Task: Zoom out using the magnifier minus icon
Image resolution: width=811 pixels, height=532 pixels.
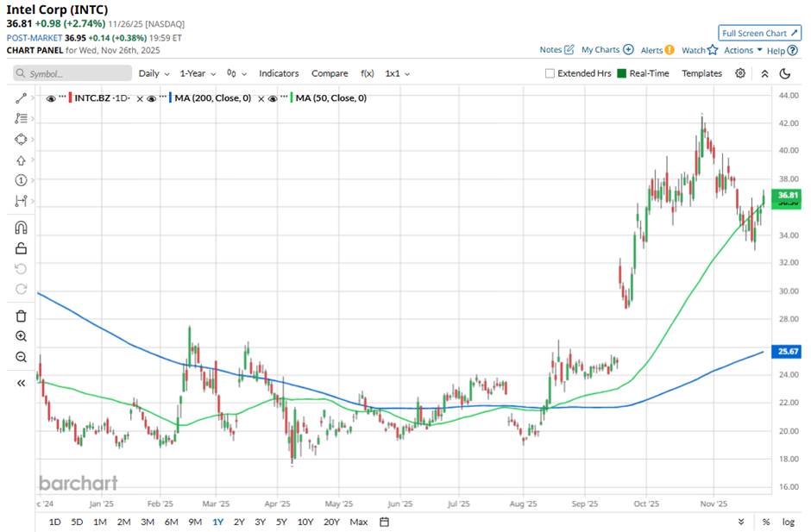Action: tap(21, 357)
